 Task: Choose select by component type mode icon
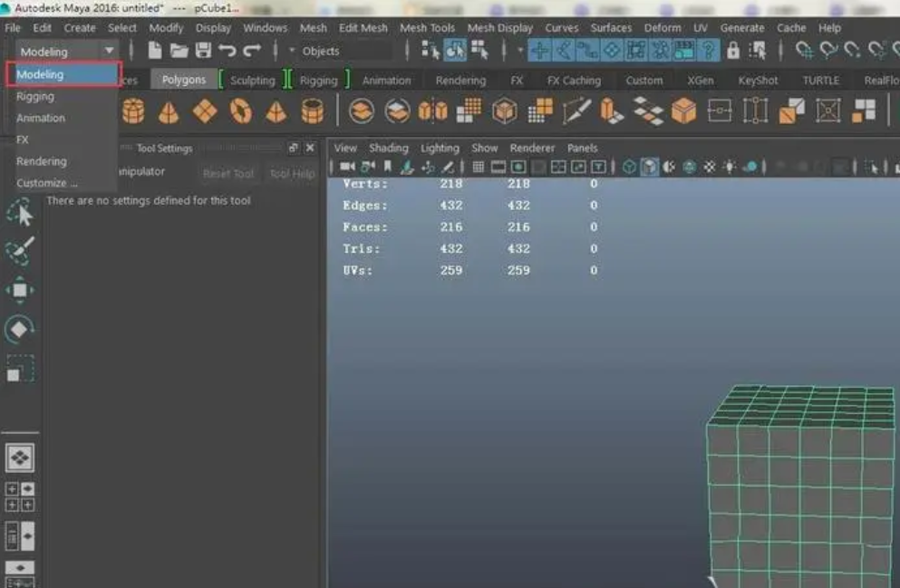point(479,51)
